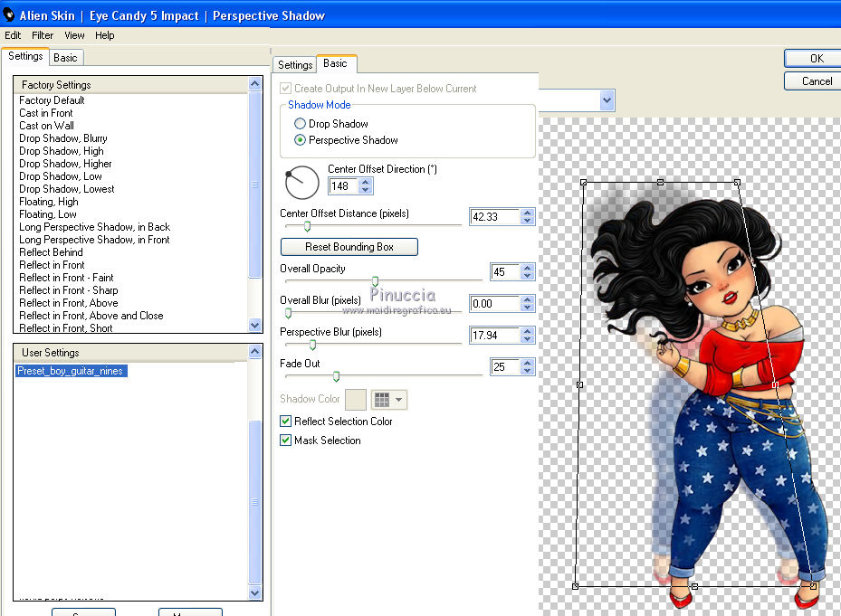
Task: Decrease Overall Blur with the down arrow
Action: (x=528, y=308)
